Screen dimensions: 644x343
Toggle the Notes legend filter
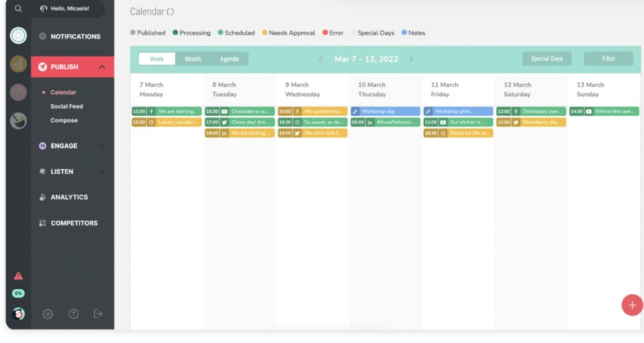coord(413,33)
